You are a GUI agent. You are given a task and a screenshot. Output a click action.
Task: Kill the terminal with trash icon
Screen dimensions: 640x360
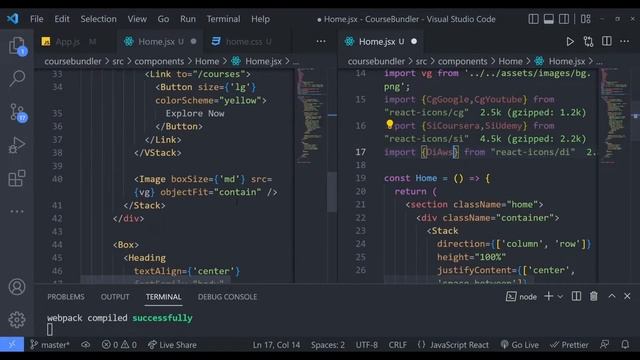(x=593, y=296)
